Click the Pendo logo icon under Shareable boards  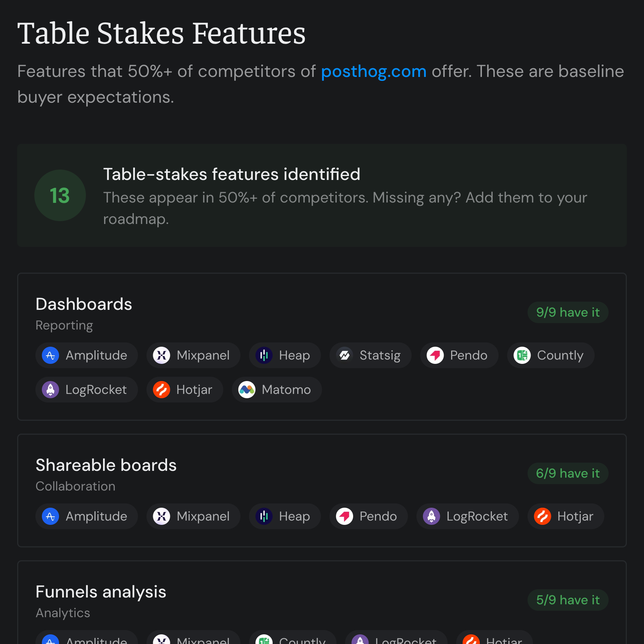[345, 517]
